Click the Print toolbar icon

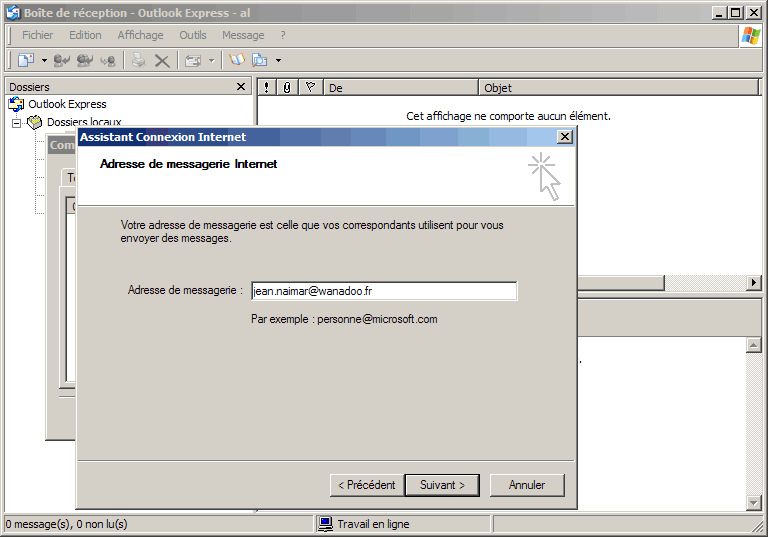point(139,61)
